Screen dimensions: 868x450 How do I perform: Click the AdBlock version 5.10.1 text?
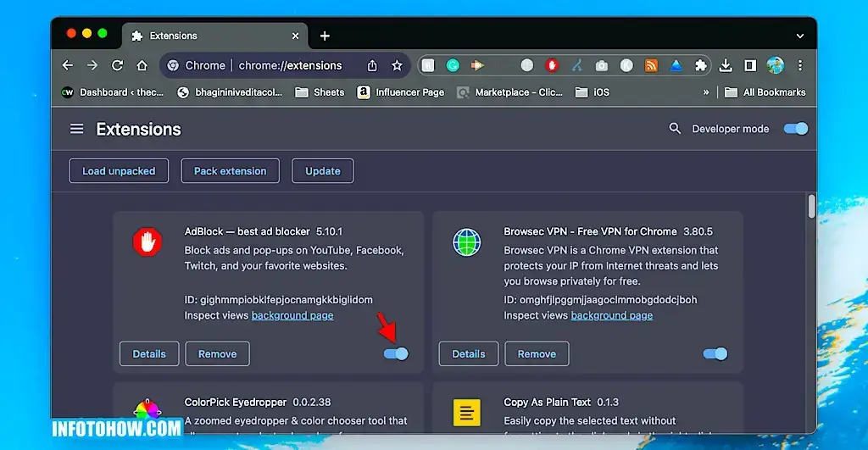coord(330,231)
